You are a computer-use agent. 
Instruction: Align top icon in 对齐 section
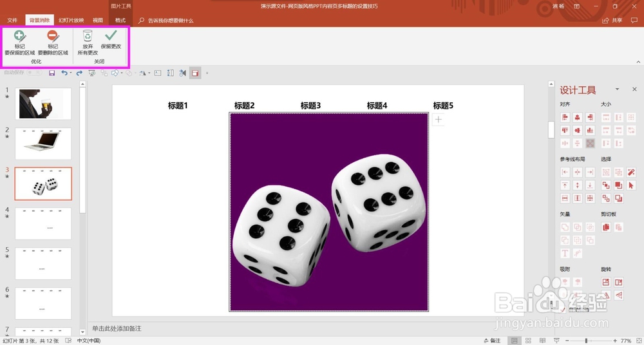[x=565, y=131]
